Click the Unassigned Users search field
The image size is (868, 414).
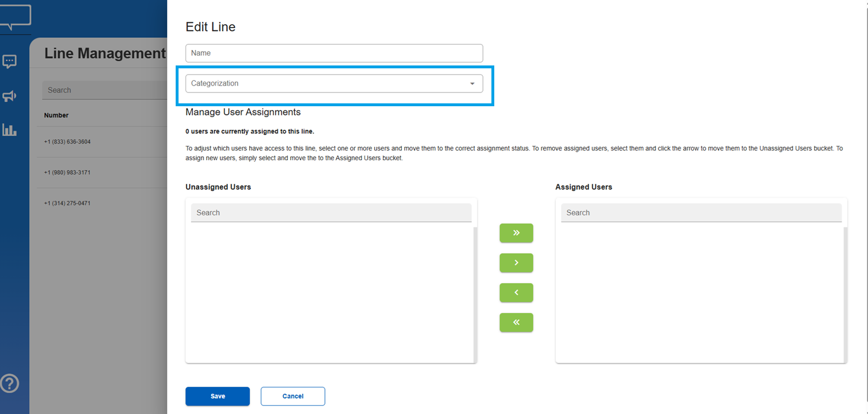[x=331, y=212]
